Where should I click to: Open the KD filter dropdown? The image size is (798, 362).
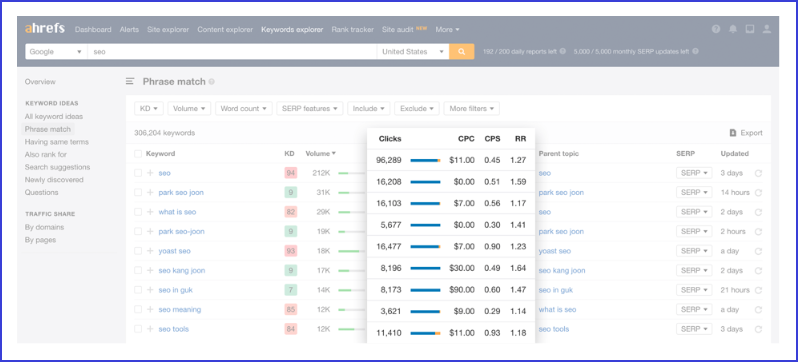[x=149, y=108]
